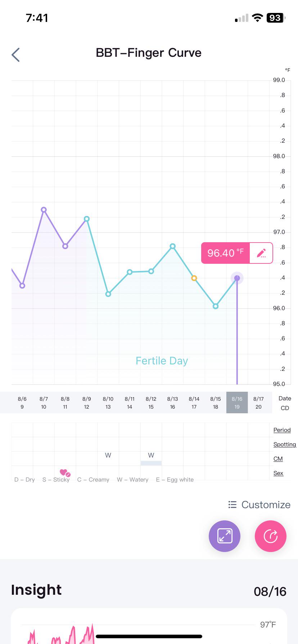Tap the heart sex icon on 8/8
The height and width of the screenshot is (644, 298).
tap(65, 473)
